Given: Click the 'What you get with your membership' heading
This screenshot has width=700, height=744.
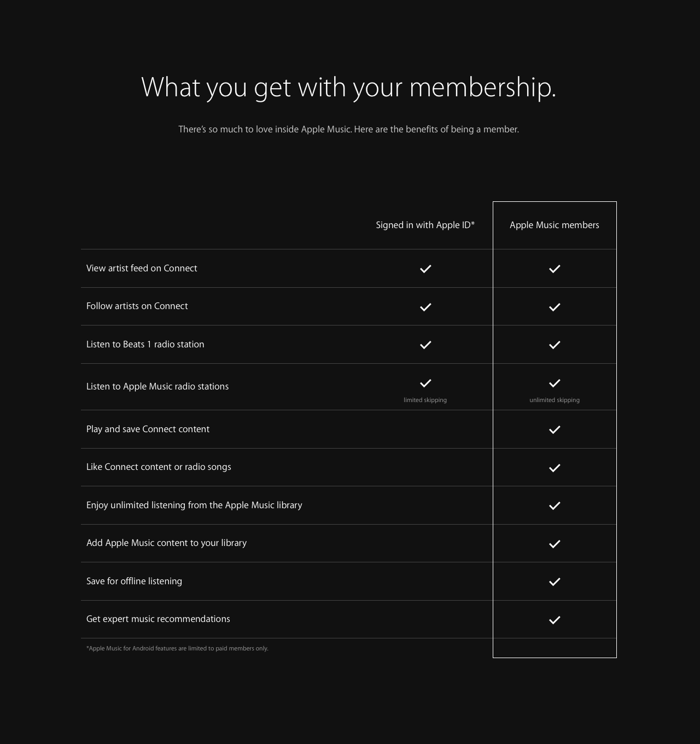Looking at the screenshot, I should pyautogui.click(x=349, y=88).
